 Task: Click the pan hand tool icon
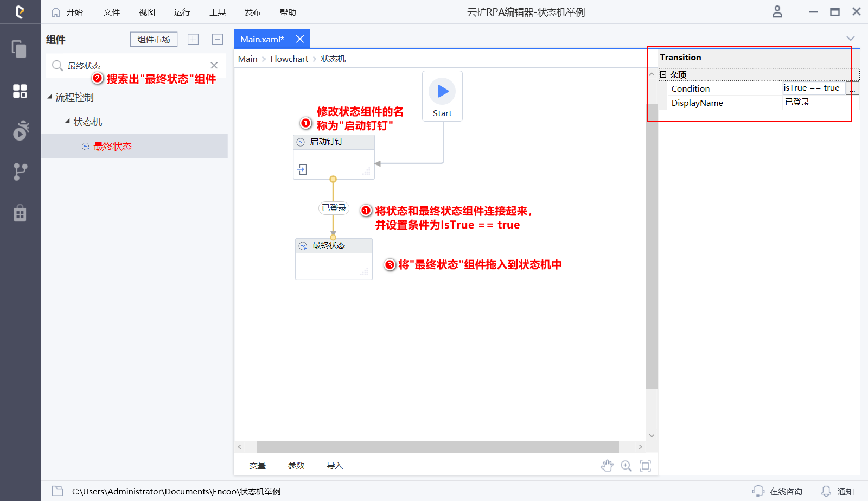pyautogui.click(x=607, y=466)
